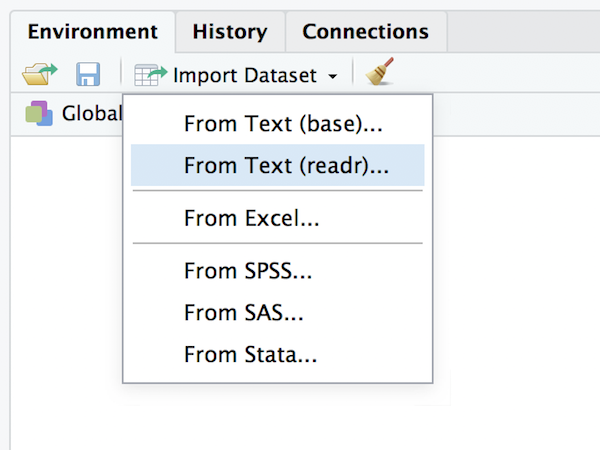
Task: Click the Global Environment cubes icon
Action: 39,113
